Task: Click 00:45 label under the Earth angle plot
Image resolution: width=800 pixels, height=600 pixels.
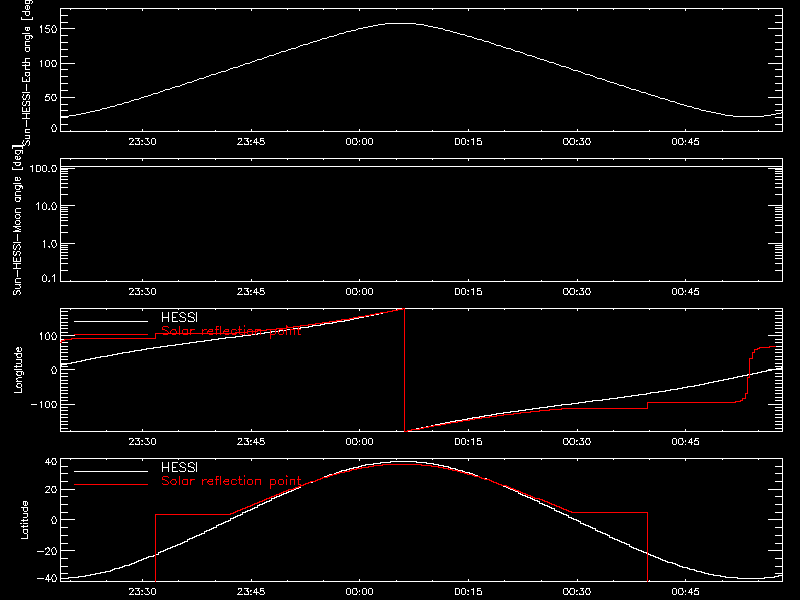Action: (x=686, y=141)
